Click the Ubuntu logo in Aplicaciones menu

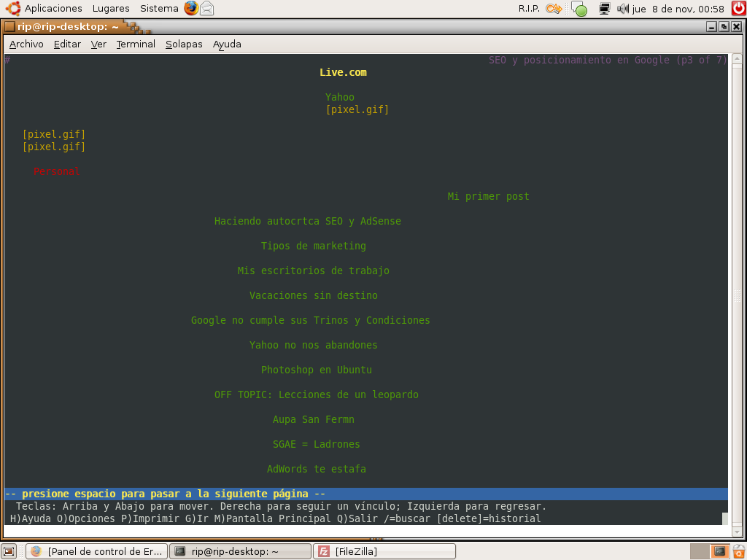pos(13,8)
